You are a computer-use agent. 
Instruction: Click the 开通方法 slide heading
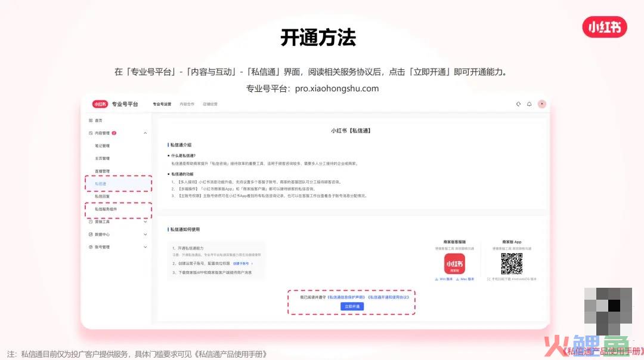[x=318, y=38]
